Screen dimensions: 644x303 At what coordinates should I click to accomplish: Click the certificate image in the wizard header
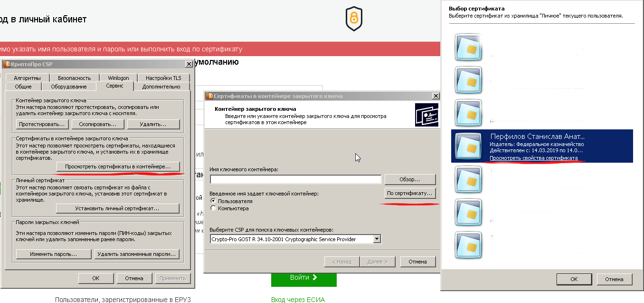click(x=426, y=115)
